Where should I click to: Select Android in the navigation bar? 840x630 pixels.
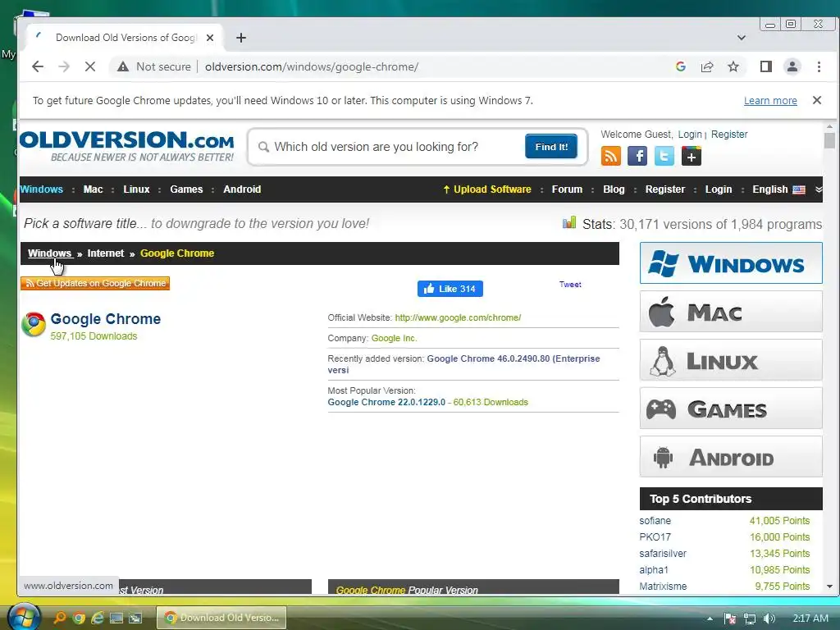click(242, 189)
